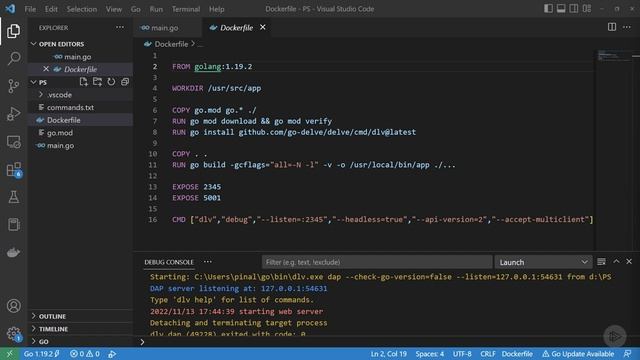Open the View menu
The height and width of the screenshot is (360, 640).
pos(113,9)
